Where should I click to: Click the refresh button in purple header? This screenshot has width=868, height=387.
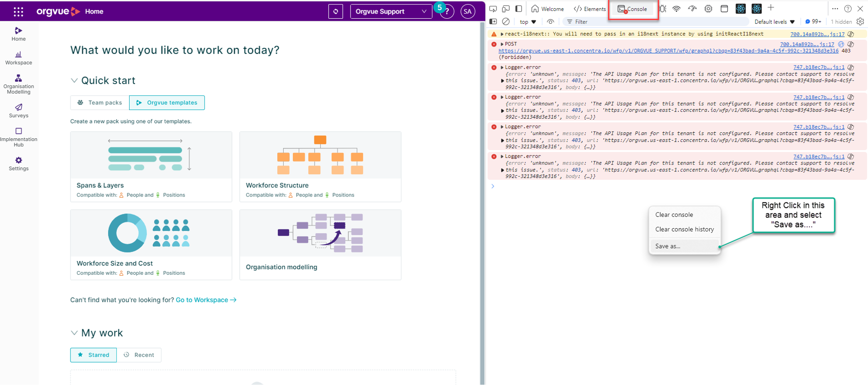tap(336, 11)
